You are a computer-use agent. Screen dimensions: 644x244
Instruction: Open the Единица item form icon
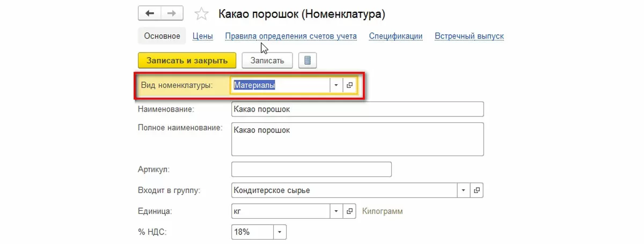[x=350, y=211]
